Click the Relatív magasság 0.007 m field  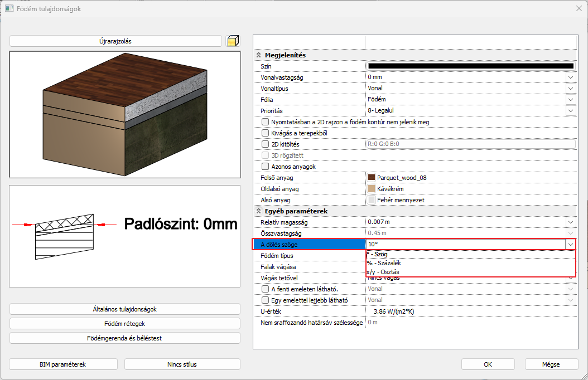click(466, 222)
